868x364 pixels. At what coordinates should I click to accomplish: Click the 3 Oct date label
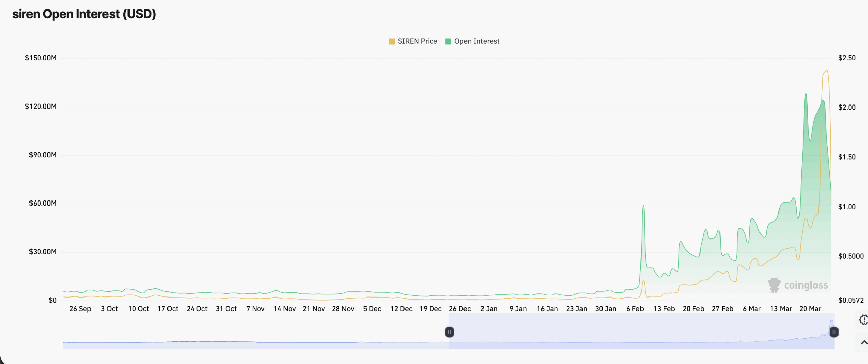click(x=109, y=309)
